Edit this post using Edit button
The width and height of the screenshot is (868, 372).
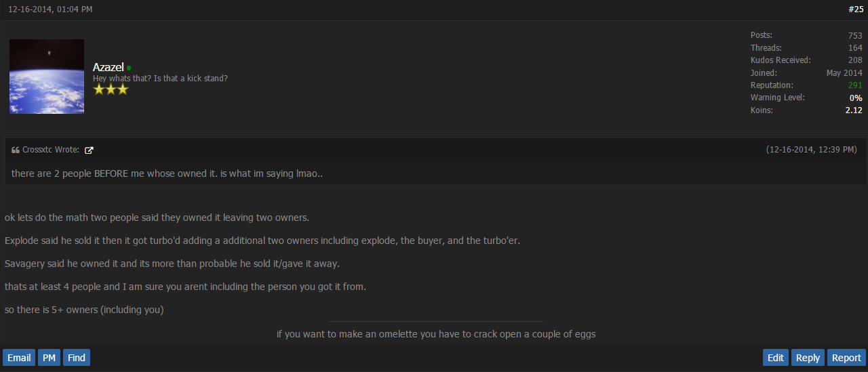pos(776,358)
